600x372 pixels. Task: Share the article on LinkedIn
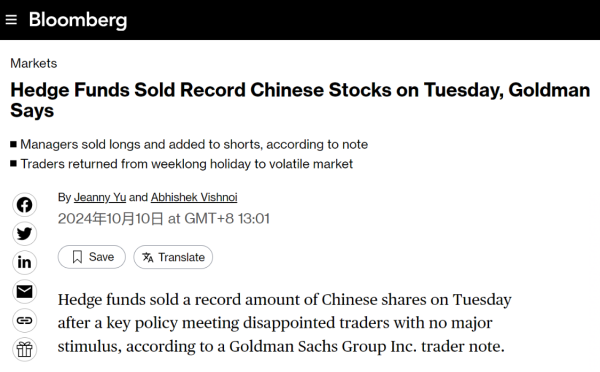point(24,263)
